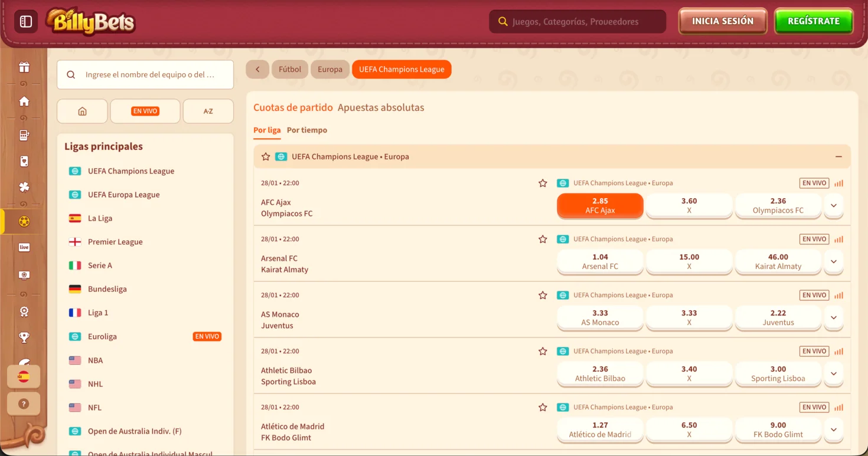Viewport: 868px width, 456px height.
Task: Open the trophy icon in sidebar
Action: click(24, 337)
